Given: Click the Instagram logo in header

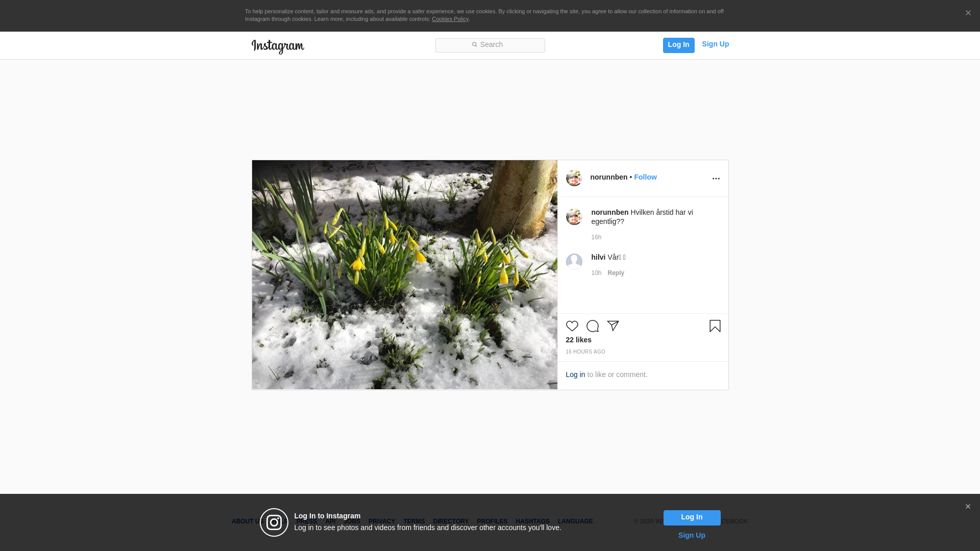Looking at the screenshot, I should click(278, 46).
